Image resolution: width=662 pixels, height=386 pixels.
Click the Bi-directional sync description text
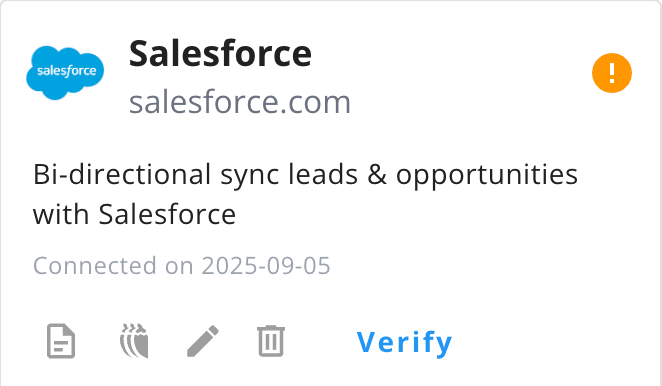305,194
